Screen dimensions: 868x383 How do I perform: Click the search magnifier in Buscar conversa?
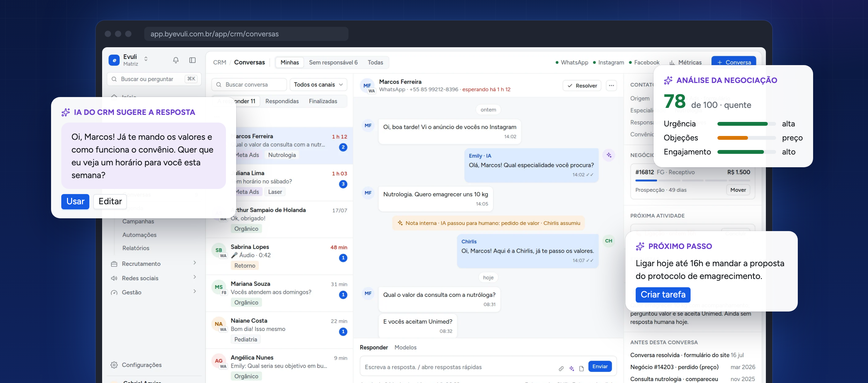[x=219, y=85]
